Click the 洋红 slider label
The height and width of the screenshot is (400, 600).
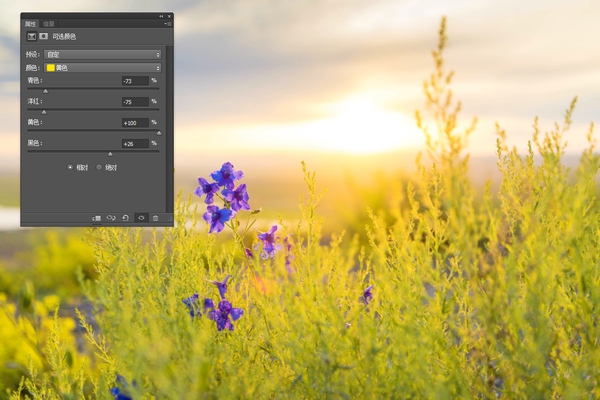[x=34, y=101]
